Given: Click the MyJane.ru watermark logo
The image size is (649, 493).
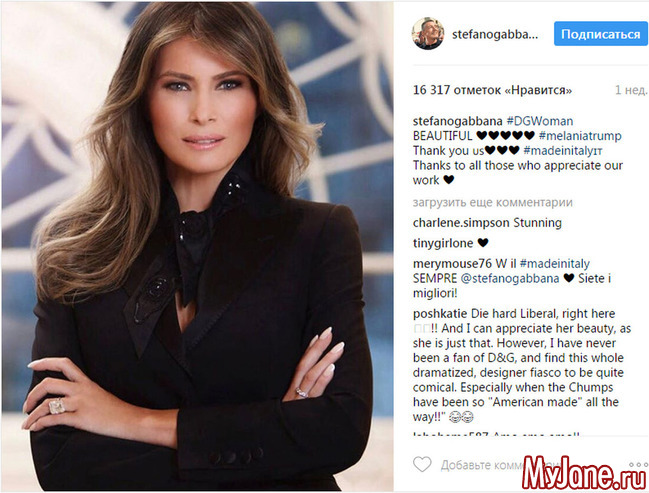Looking at the screenshot, I should tap(584, 473).
